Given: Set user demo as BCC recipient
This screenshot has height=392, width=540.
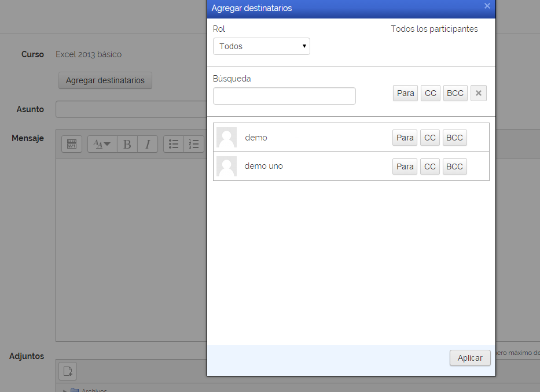Looking at the screenshot, I should pos(454,138).
